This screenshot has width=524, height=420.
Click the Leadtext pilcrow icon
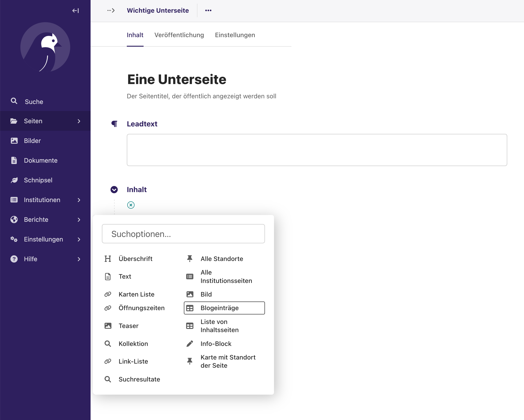(114, 124)
